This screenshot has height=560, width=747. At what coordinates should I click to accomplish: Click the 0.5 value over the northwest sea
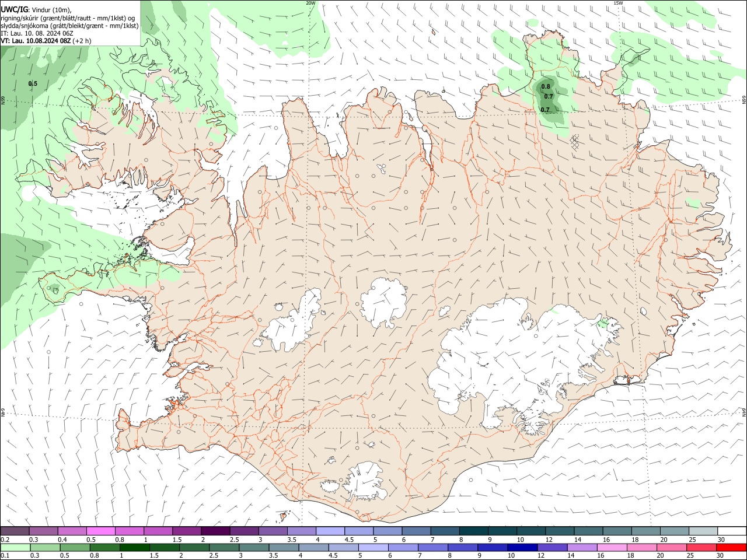click(33, 83)
